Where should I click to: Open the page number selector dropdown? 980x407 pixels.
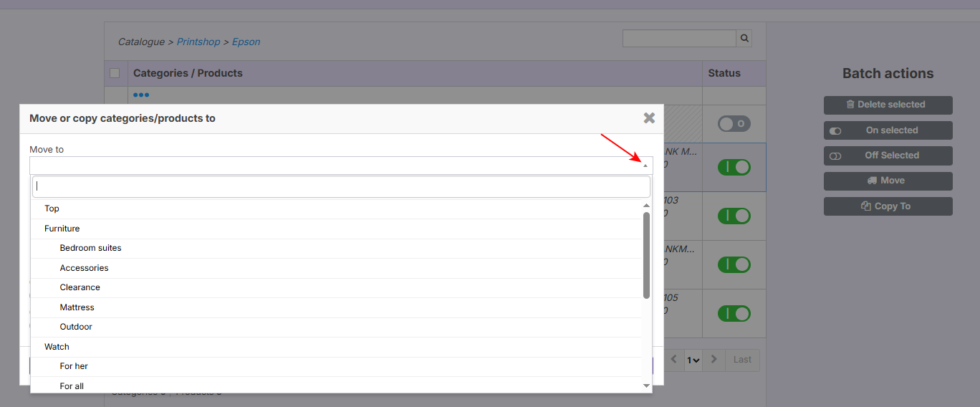(x=693, y=360)
